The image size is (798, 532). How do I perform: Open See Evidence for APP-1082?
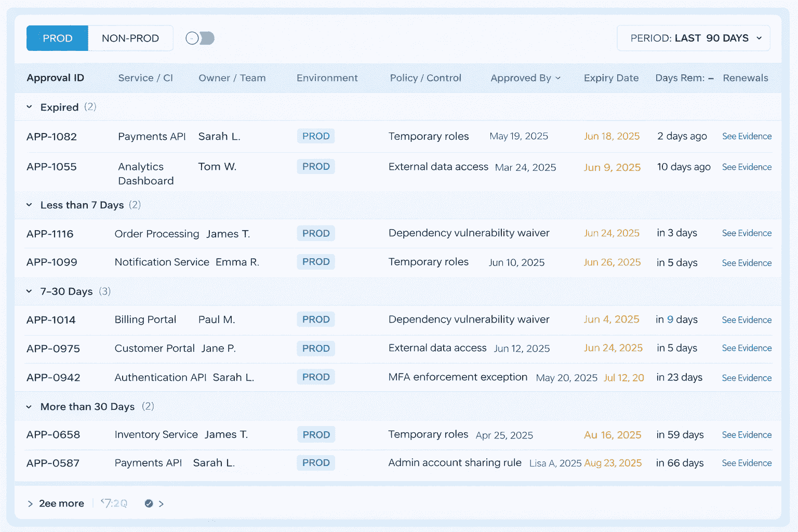[747, 136]
